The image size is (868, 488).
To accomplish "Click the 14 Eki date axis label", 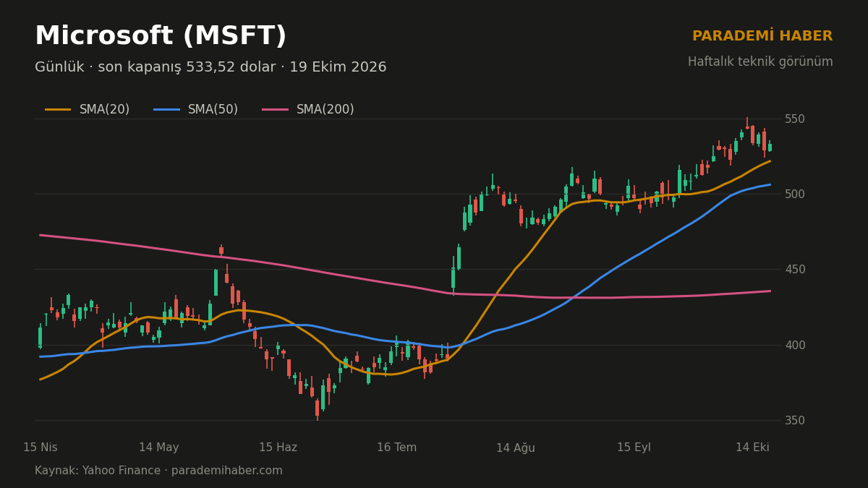I will click(752, 448).
